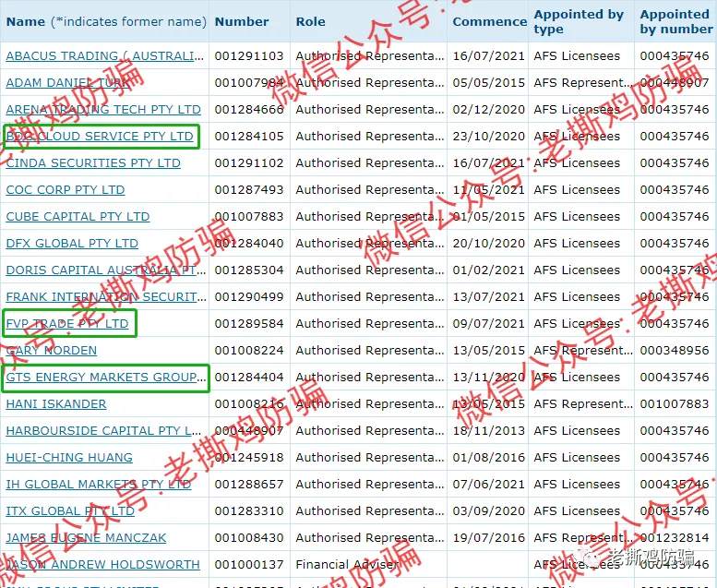Open COC CORP PTY LTD link

(x=66, y=190)
